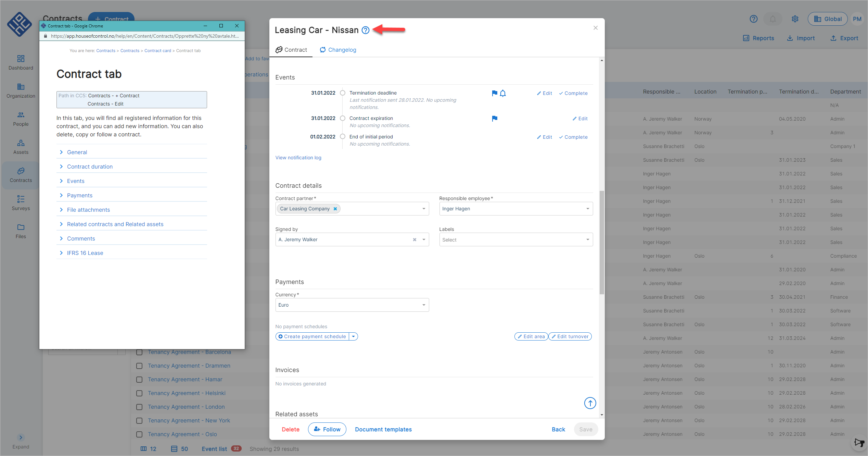Image resolution: width=868 pixels, height=456 pixels.
Task: Switch to the Changelog tab
Action: point(338,50)
